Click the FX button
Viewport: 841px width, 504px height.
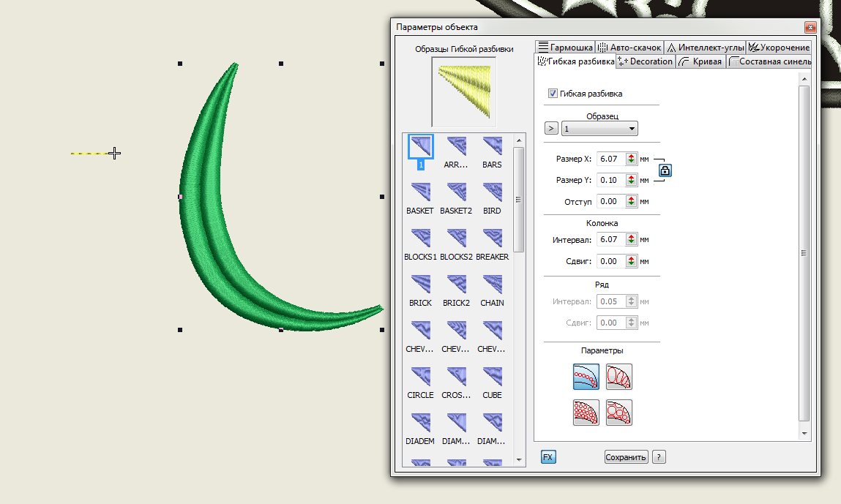(x=548, y=457)
